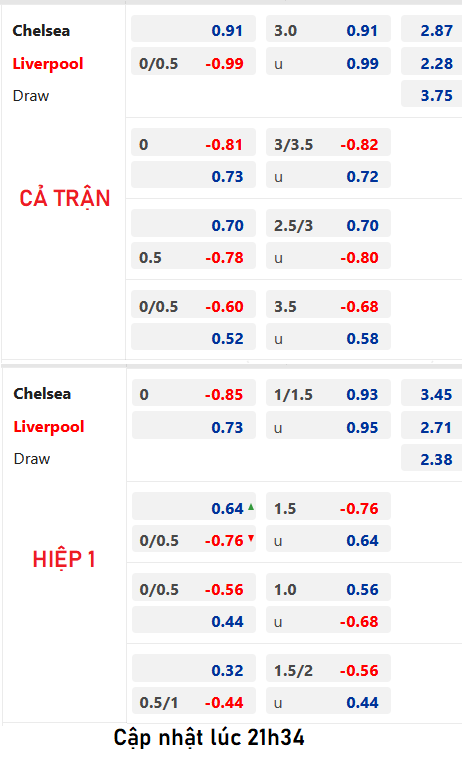Select the 0.5 handicap at -0.78
This screenshot has height=758, width=462.
193,257
